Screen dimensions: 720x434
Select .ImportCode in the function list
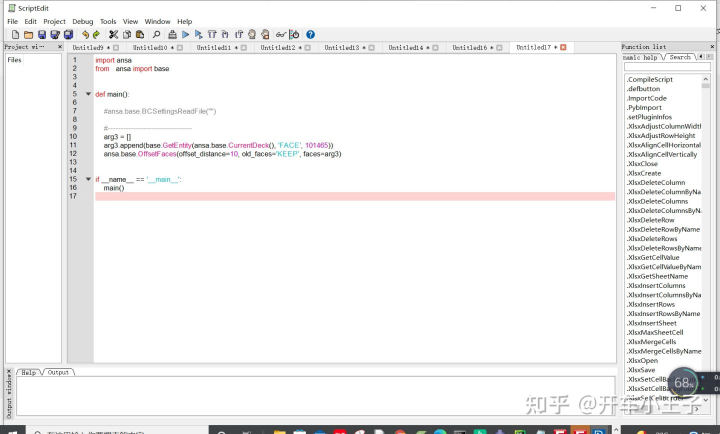647,98
